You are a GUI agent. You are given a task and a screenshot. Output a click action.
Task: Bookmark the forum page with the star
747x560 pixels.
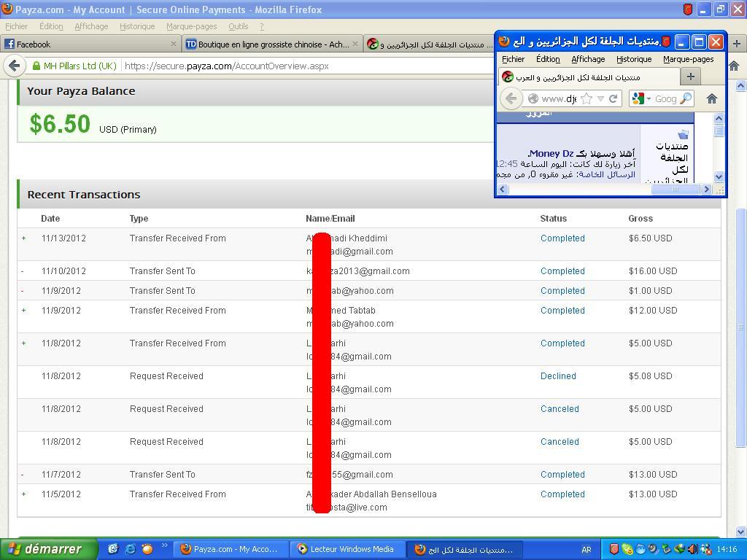[x=587, y=98]
